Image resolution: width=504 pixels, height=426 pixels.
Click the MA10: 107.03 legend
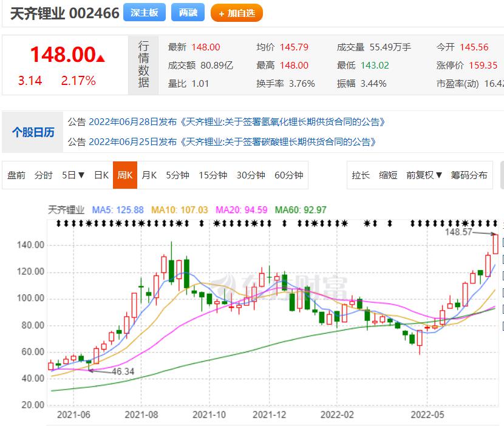(x=179, y=210)
